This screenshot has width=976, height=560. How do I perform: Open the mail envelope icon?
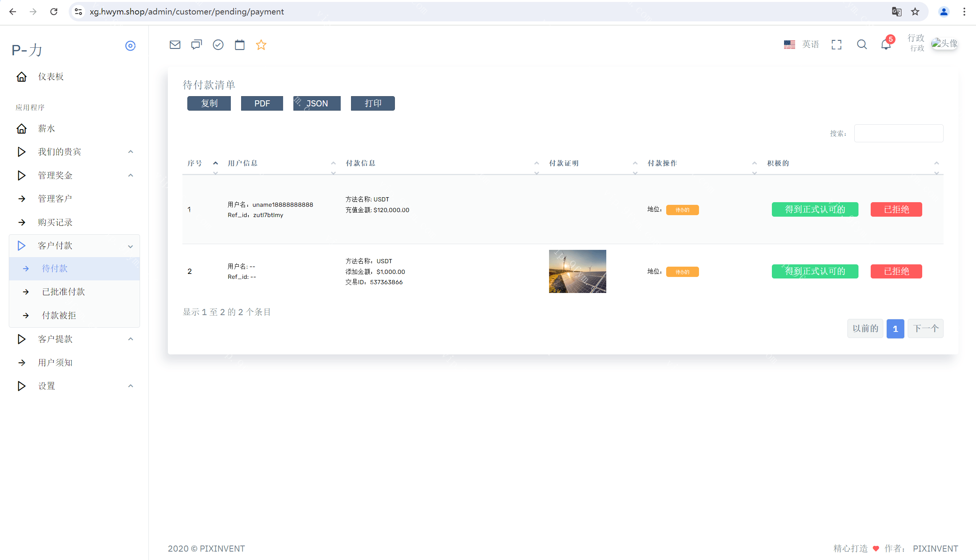pos(175,45)
